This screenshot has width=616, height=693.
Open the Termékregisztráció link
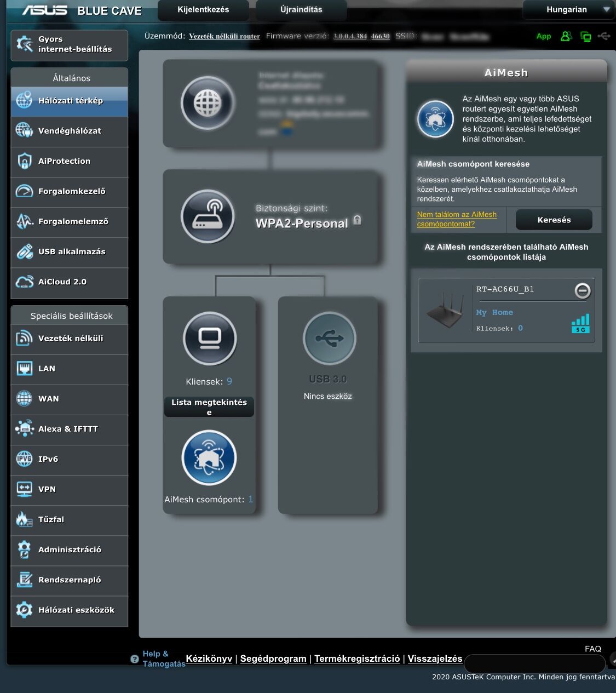tap(357, 658)
